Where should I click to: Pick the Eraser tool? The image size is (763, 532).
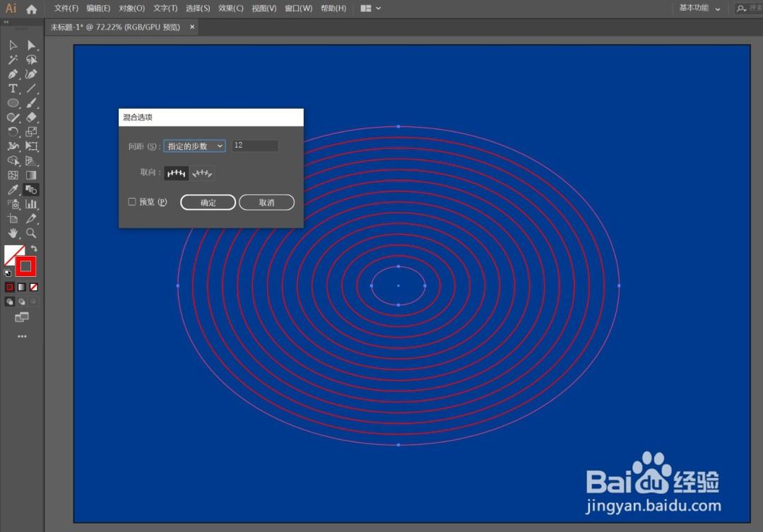[32, 117]
